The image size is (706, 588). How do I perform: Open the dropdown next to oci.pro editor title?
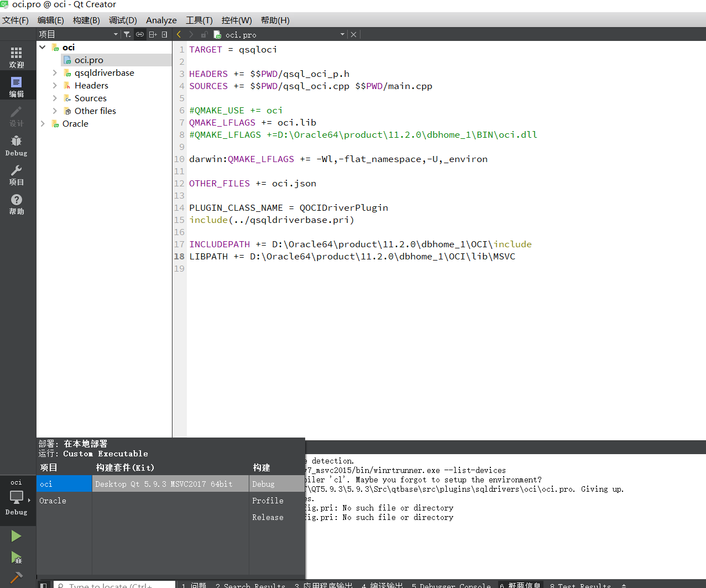(x=342, y=34)
